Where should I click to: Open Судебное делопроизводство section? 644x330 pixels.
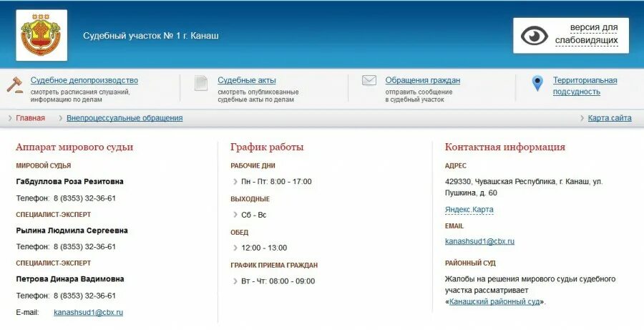tap(84, 81)
